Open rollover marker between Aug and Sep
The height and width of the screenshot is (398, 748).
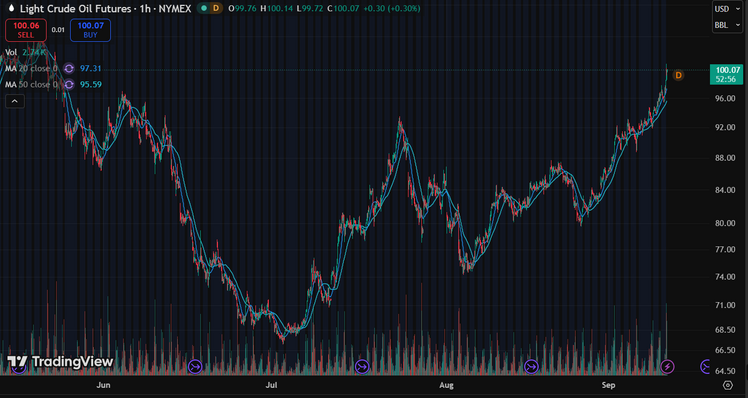tap(531, 367)
